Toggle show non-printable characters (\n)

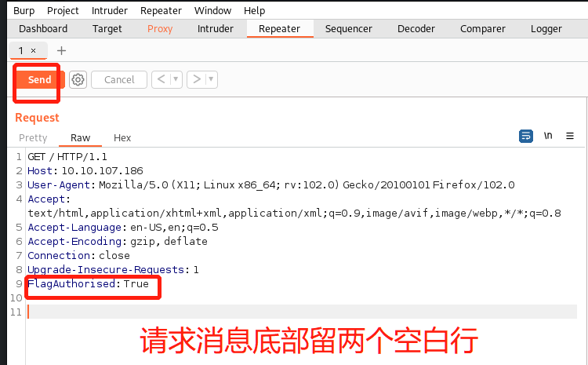click(x=548, y=136)
